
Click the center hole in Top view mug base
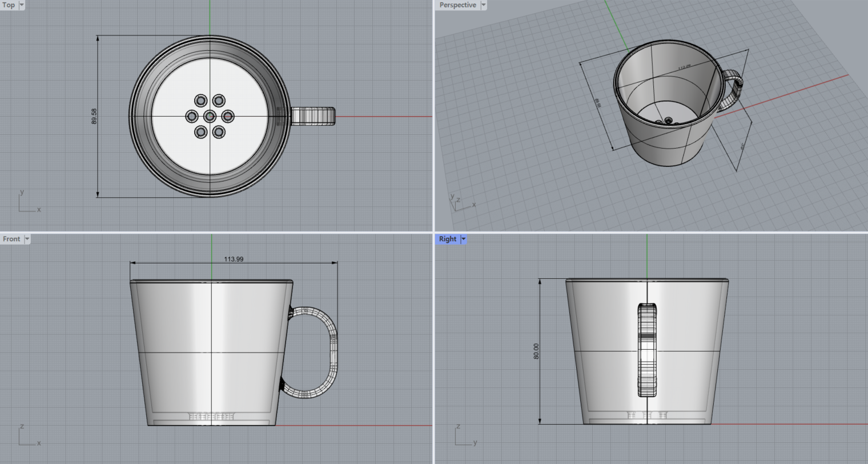click(x=210, y=116)
